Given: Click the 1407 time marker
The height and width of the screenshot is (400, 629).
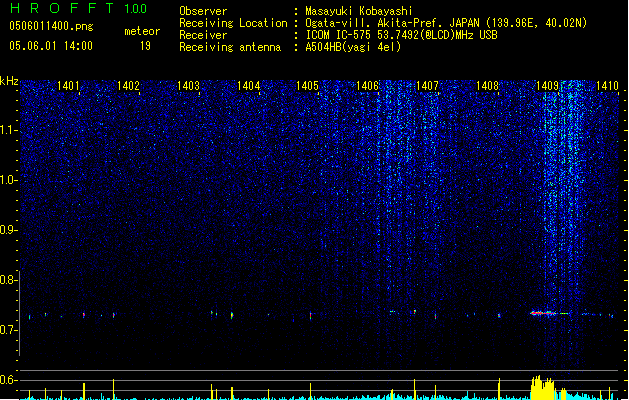Looking at the screenshot, I should coord(427,86).
